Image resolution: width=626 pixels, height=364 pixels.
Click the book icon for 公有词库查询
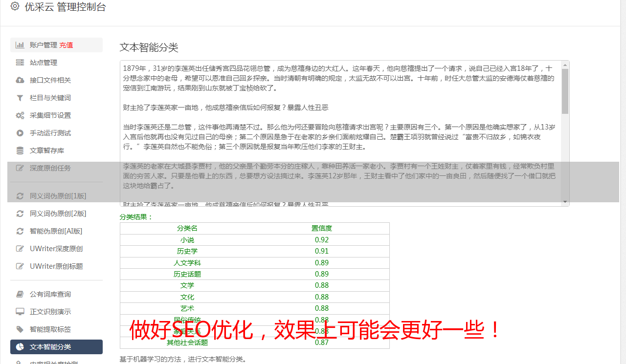coord(20,294)
